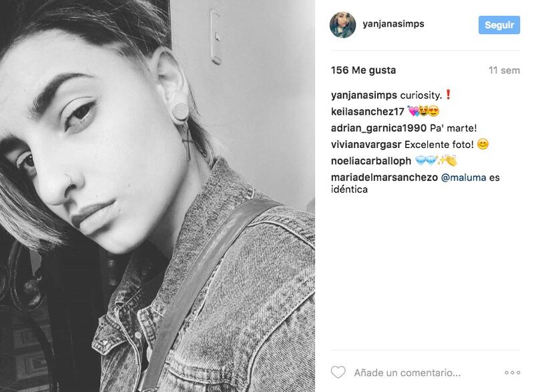The height and width of the screenshot is (392, 534).
Task: Open adrian_garnica1990 commenter profile
Action: pos(378,128)
